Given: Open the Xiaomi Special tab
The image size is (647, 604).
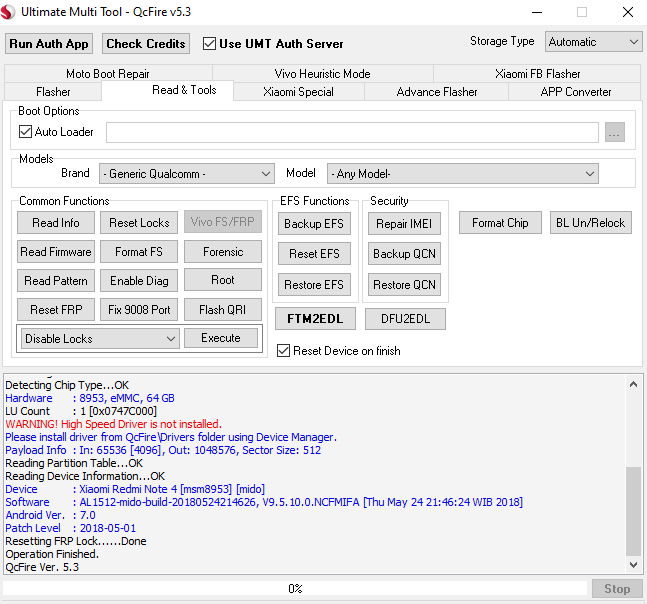Looking at the screenshot, I should (298, 92).
